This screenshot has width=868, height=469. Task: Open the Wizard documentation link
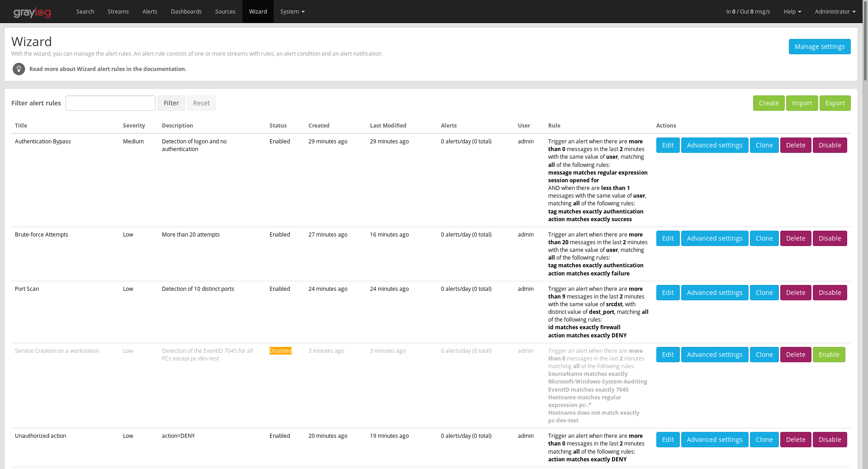click(x=108, y=69)
